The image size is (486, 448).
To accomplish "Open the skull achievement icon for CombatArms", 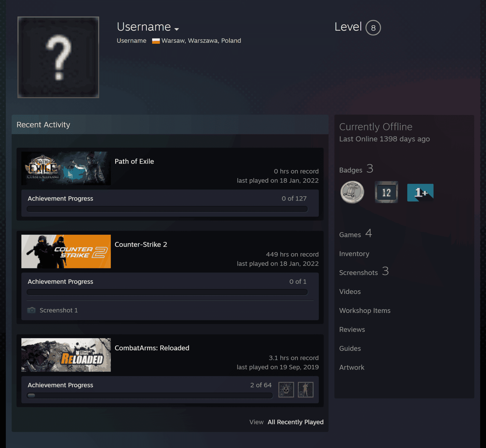I will (286, 390).
